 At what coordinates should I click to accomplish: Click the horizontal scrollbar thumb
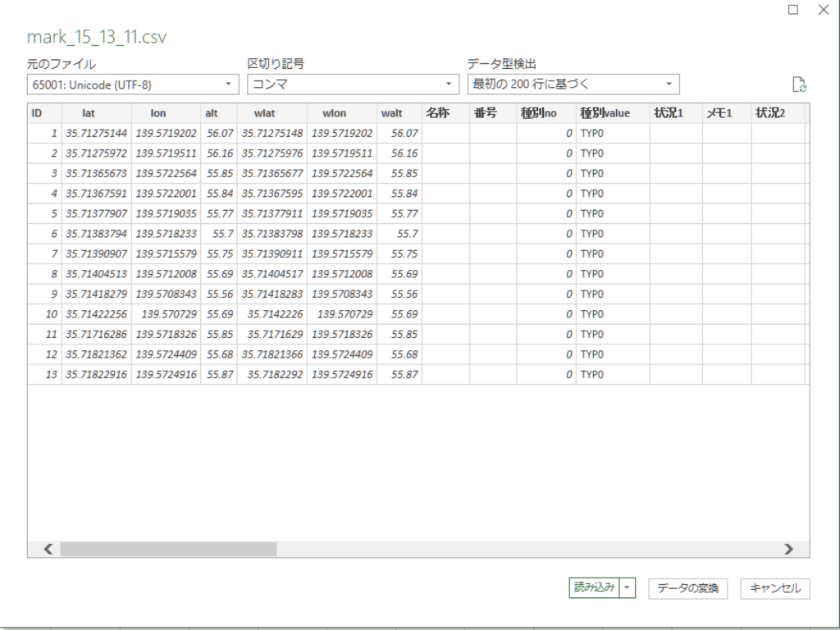(168, 549)
